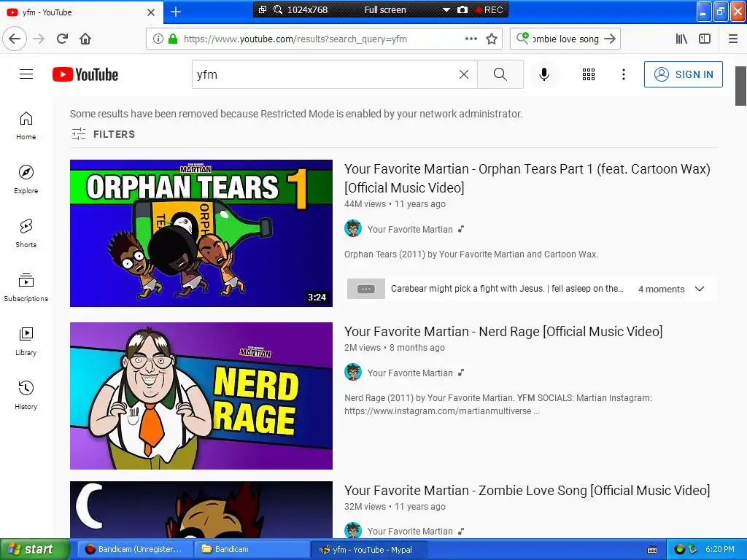
Task: Submit browser search arrow
Action: pos(610,39)
